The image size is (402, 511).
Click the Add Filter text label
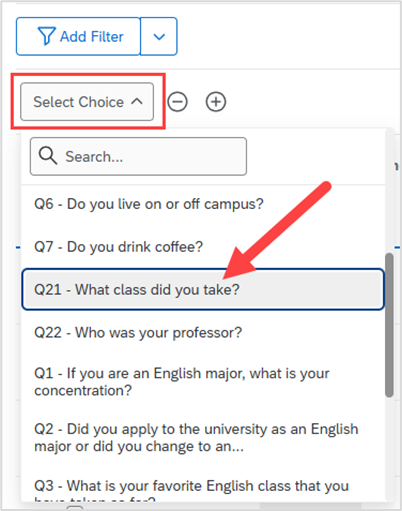92,36
